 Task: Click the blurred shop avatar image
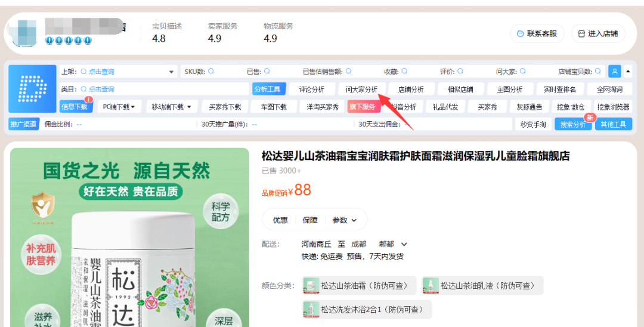24,32
